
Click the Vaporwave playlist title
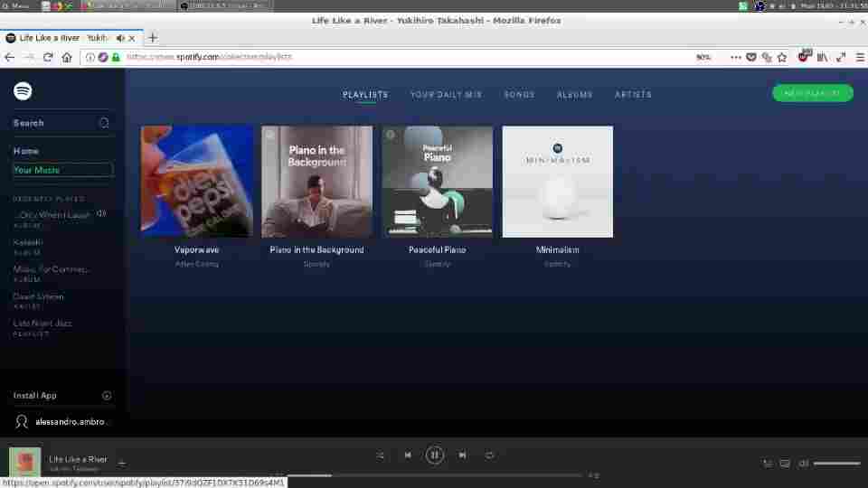pyautogui.click(x=196, y=249)
